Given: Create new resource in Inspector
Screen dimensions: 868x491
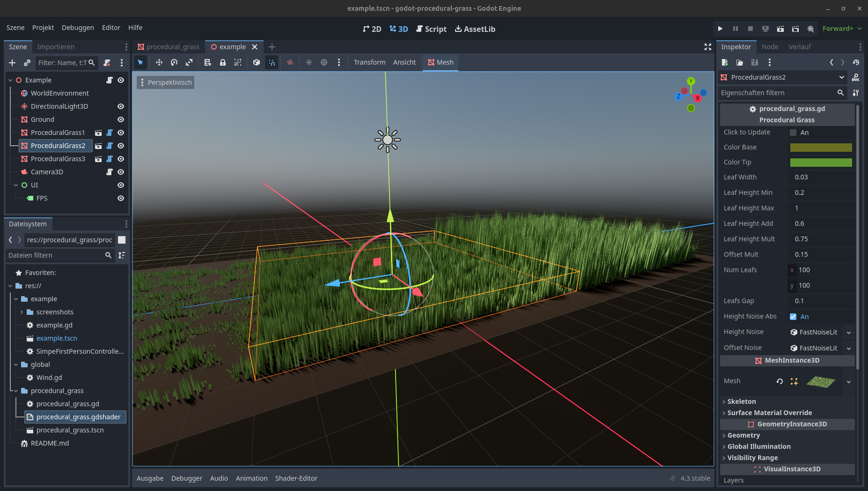Looking at the screenshot, I should point(725,62).
